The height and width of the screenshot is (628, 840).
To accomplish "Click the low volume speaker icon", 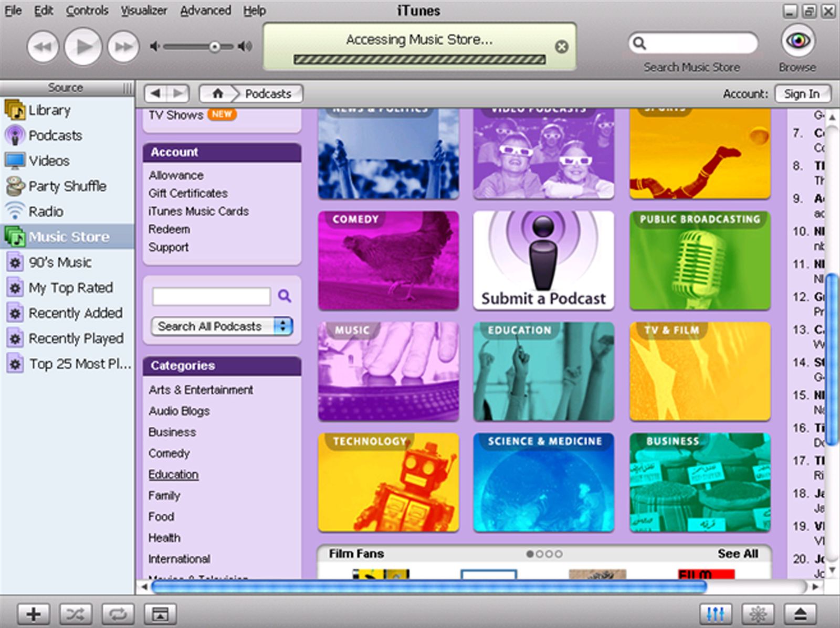I will click(x=154, y=47).
